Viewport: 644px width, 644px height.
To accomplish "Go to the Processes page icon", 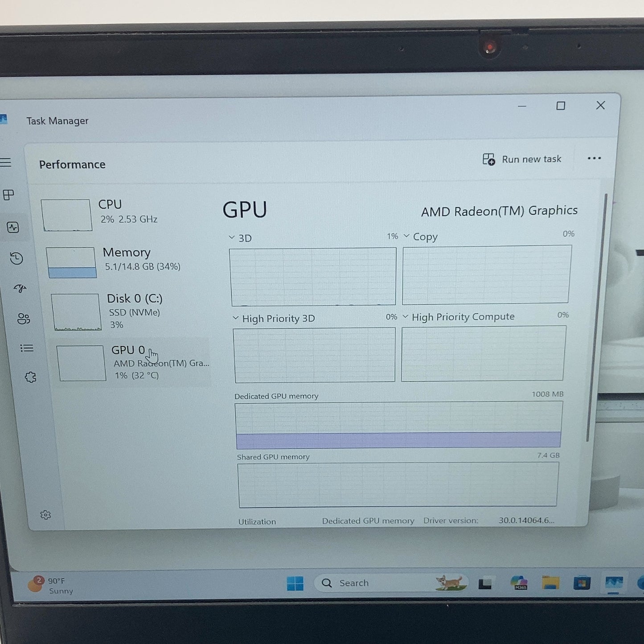I will coord(8,195).
